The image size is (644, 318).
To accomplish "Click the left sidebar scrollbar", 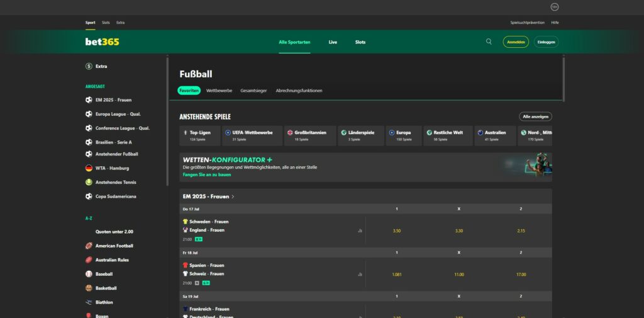I will pos(167,122).
